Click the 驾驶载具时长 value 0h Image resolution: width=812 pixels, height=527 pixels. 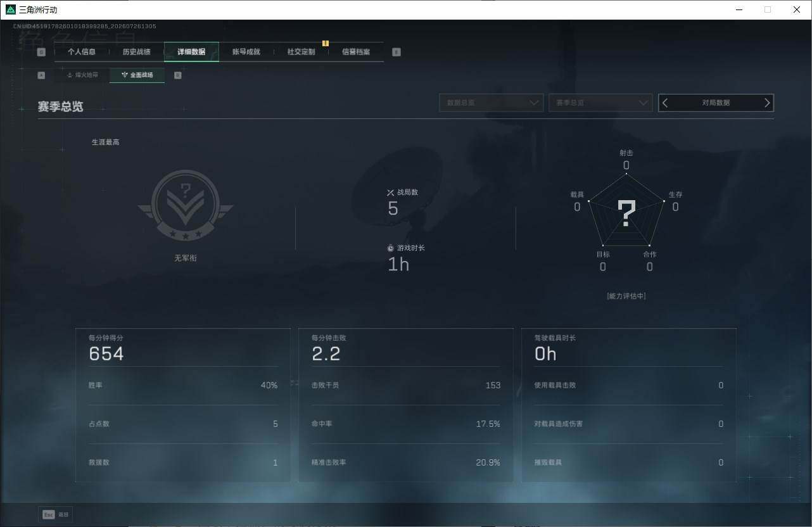pos(545,354)
